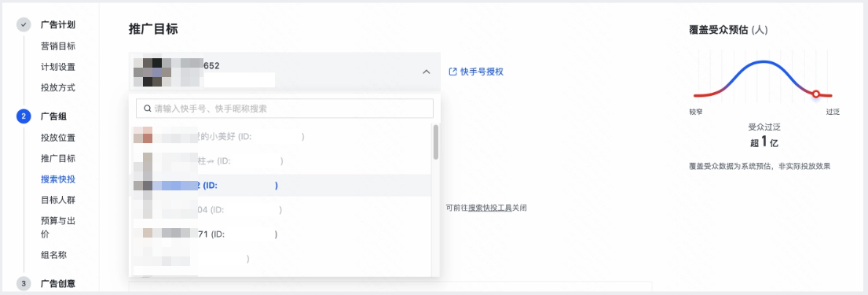Open the 广告计划 step heading
The image size is (868, 295).
click(x=58, y=25)
